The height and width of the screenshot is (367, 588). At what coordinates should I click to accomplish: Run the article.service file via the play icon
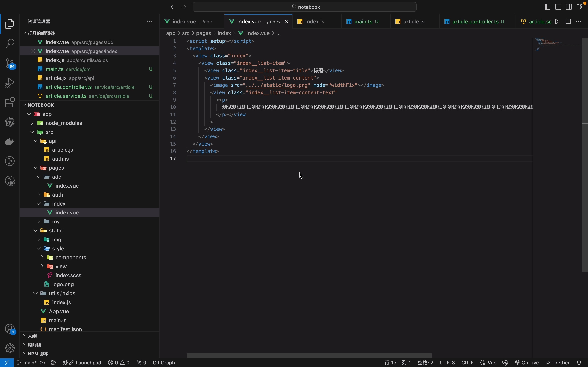[x=557, y=21]
